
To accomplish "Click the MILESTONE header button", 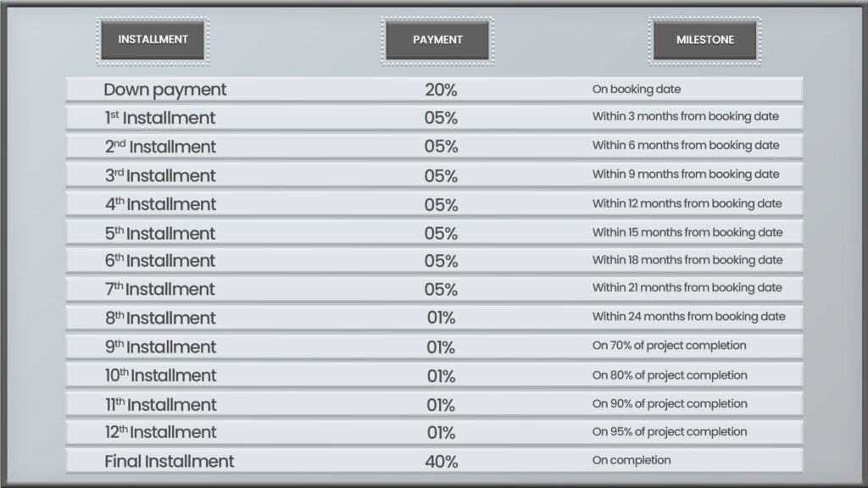I will [x=704, y=41].
